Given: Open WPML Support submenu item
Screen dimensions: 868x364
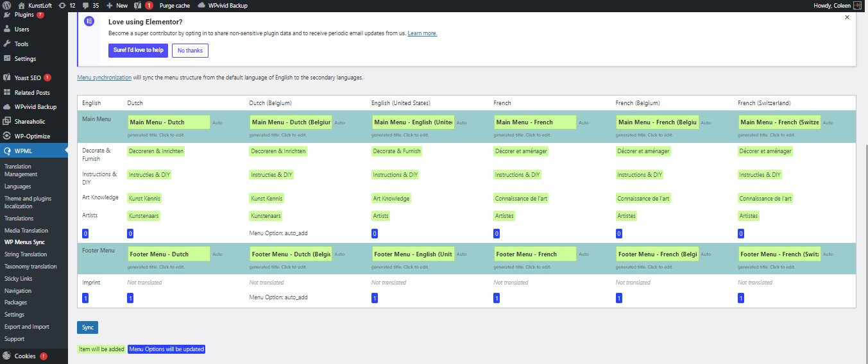Looking at the screenshot, I should coord(14,339).
